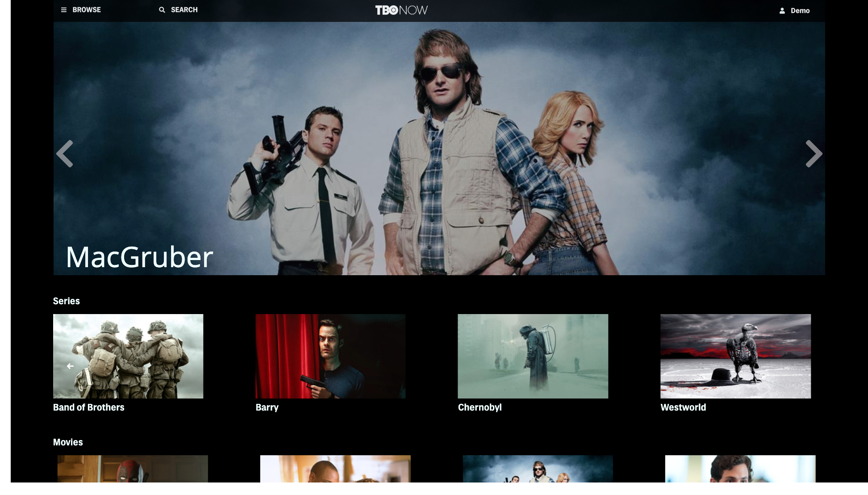
Task: Click the small left arrow on Series row
Action: [x=70, y=366]
